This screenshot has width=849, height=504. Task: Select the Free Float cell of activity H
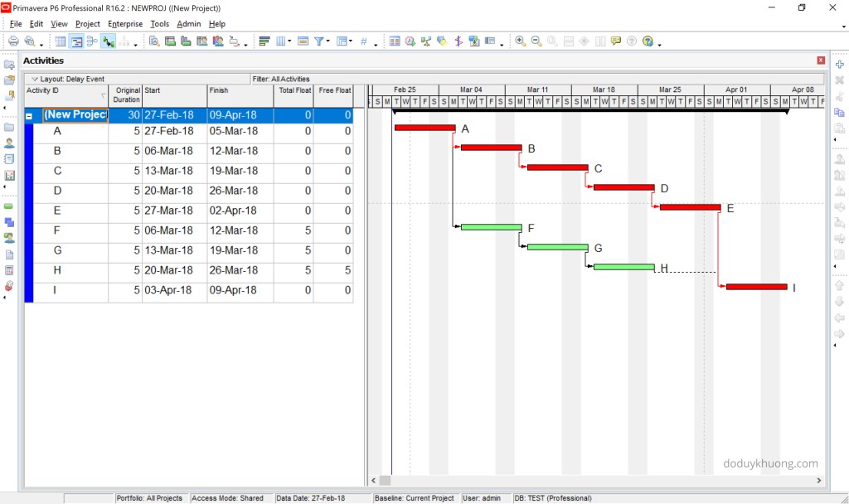point(333,270)
